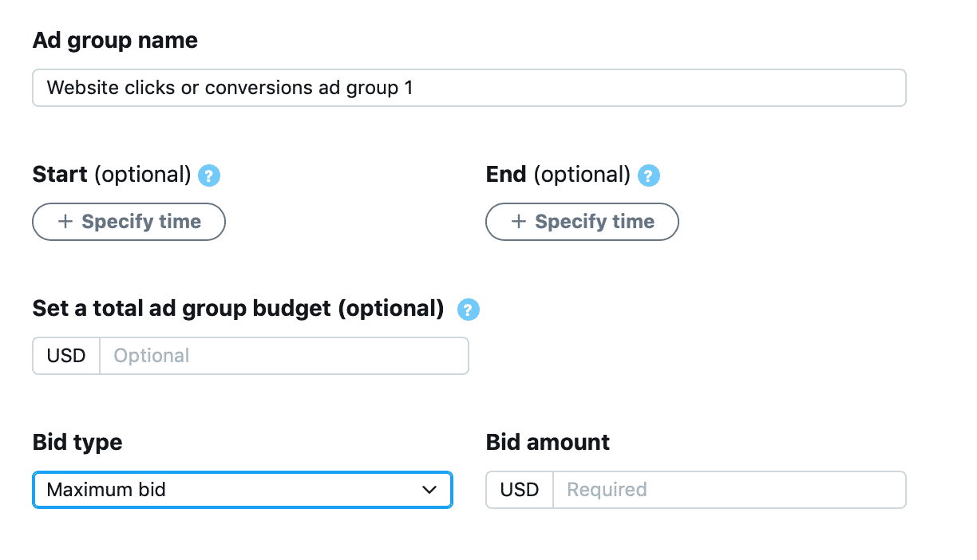Click the required Bid amount input field

coord(730,490)
